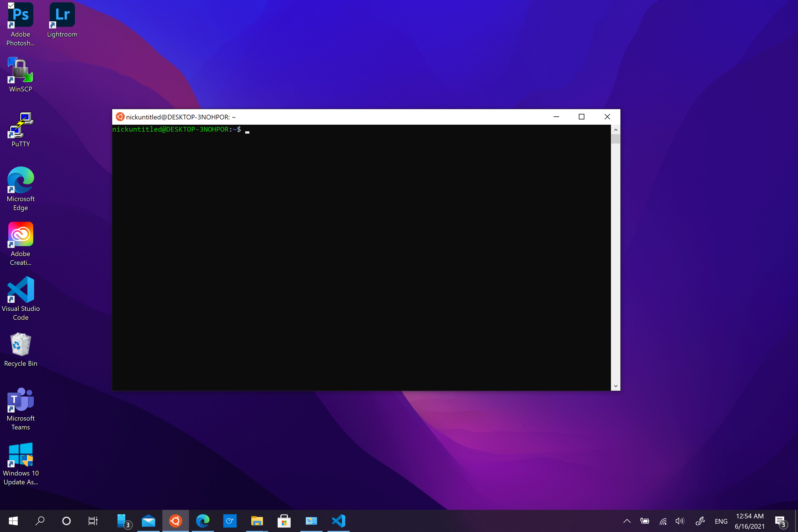Open the Wi-Fi network tray icon

pos(663,521)
